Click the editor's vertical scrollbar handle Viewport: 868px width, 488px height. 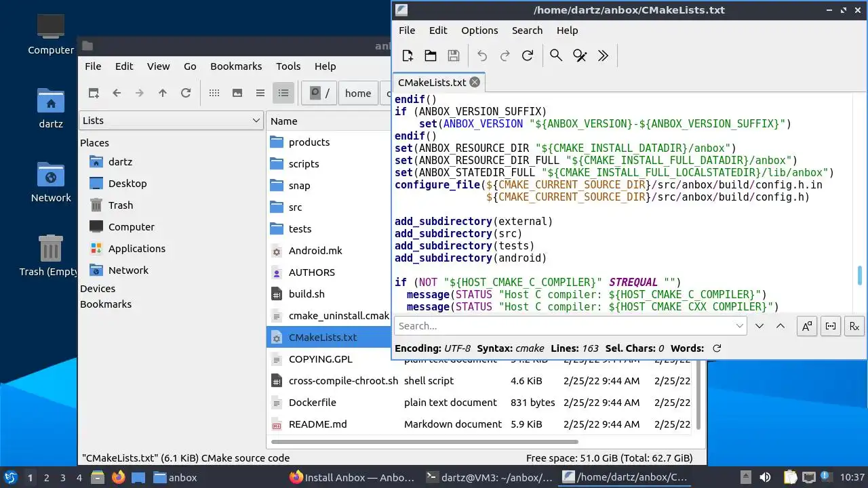860,275
